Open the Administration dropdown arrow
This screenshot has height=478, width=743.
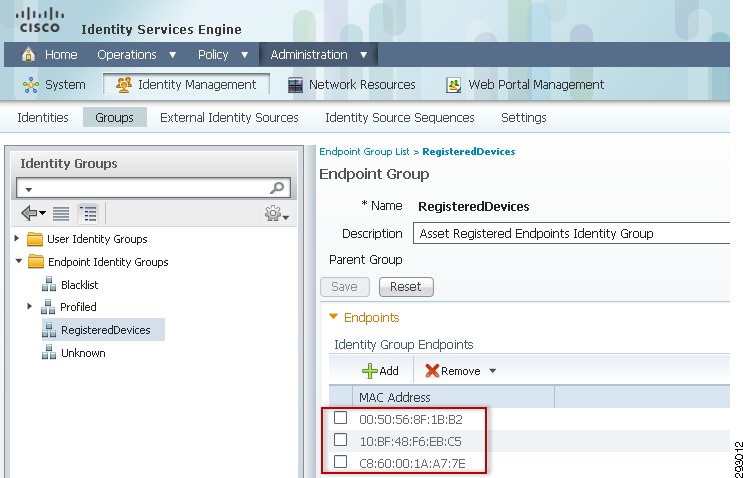point(363,55)
